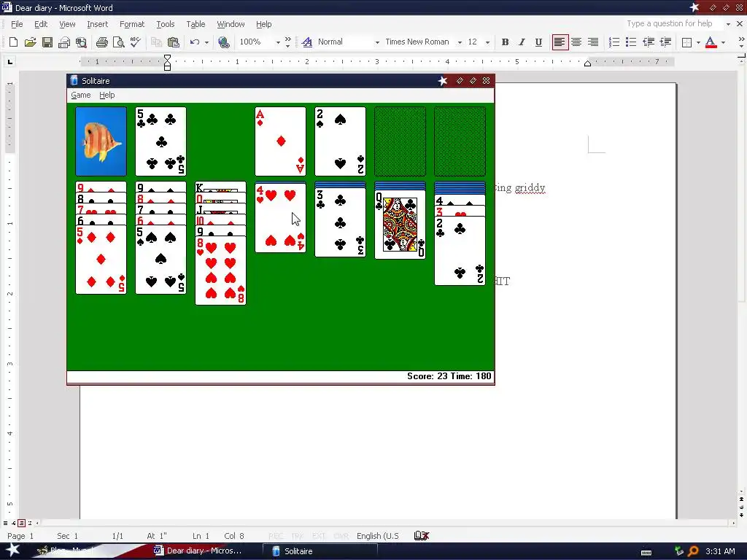Image resolution: width=747 pixels, height=560 pixels.
Task: Click the Search toolbar icon
Action: click(x=81, y=42)
